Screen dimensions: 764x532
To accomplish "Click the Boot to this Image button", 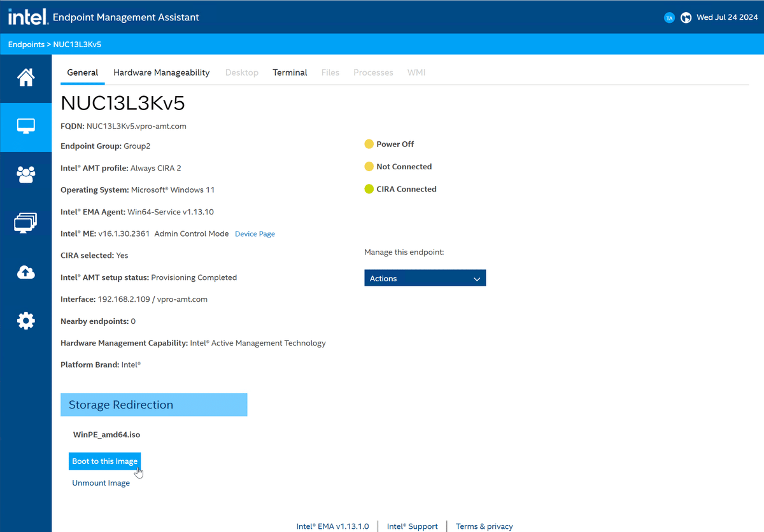I will click(x=104, y=461).
